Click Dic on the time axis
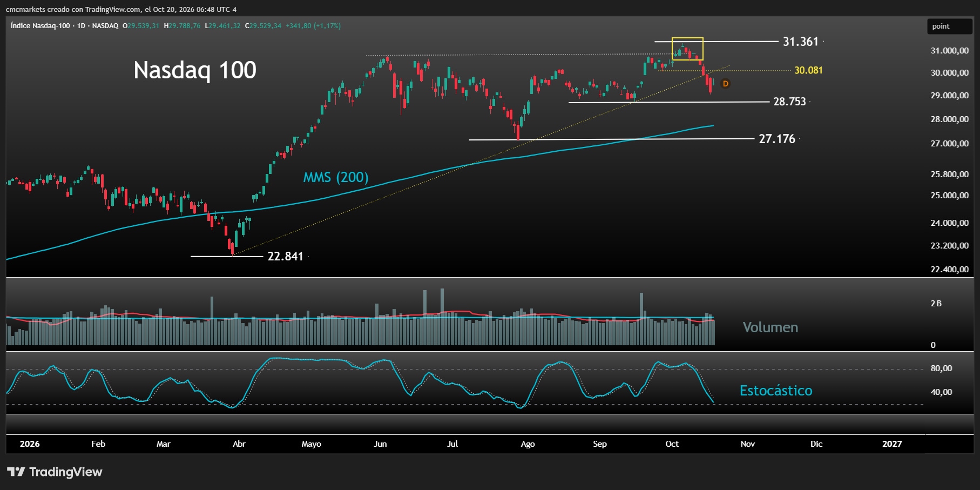 tap(816, 444)
